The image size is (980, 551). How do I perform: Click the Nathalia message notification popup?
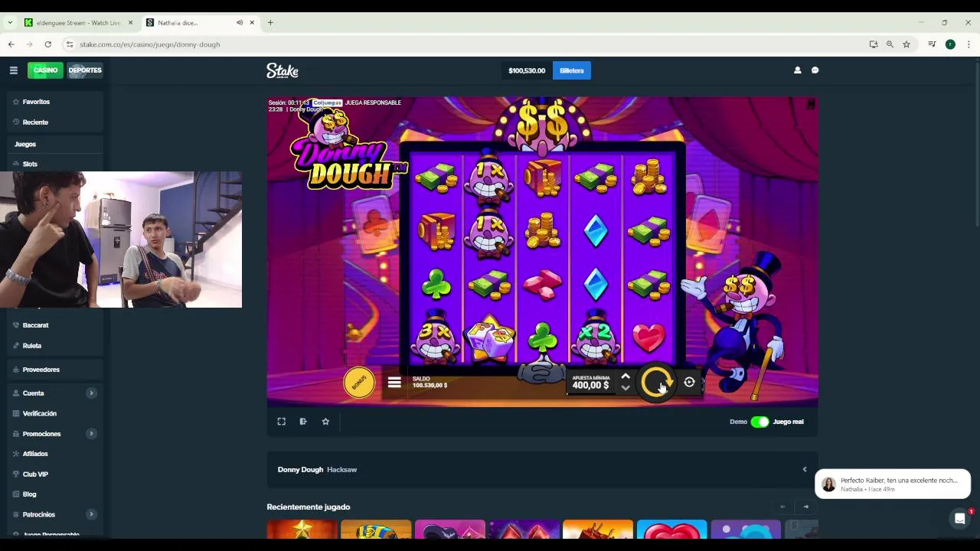pos(893,484)
